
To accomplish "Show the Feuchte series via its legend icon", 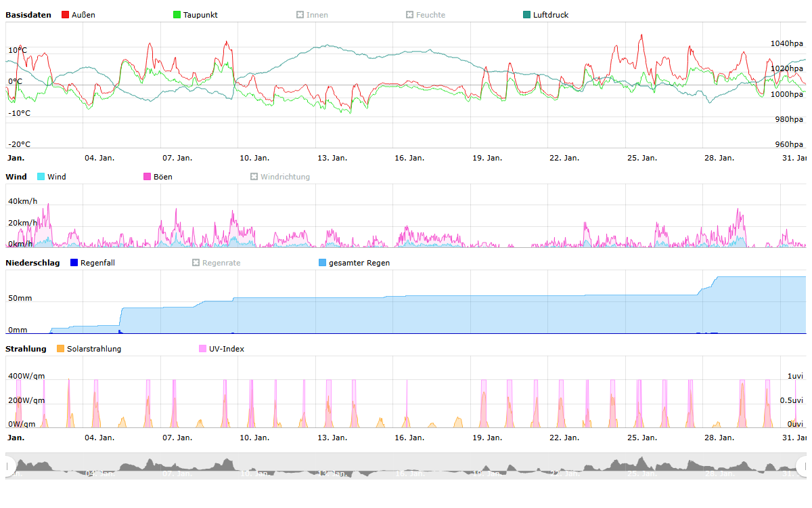I will (410, 15).
